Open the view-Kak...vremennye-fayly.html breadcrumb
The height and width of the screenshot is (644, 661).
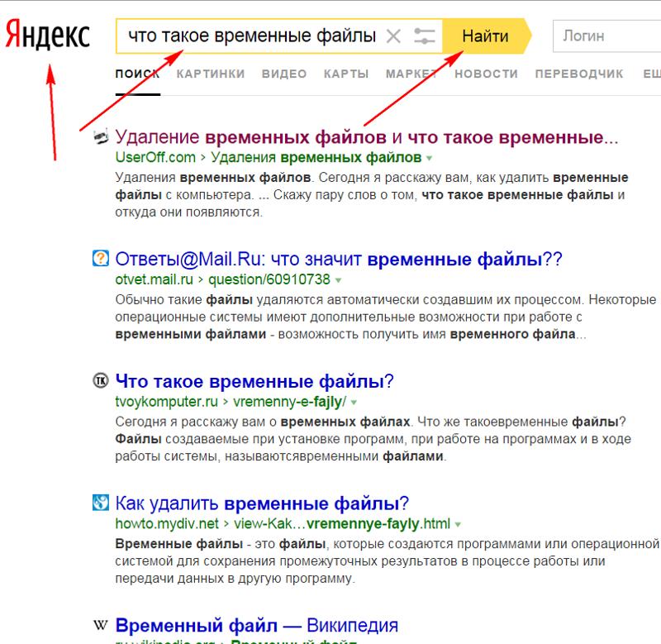point(342,523)
